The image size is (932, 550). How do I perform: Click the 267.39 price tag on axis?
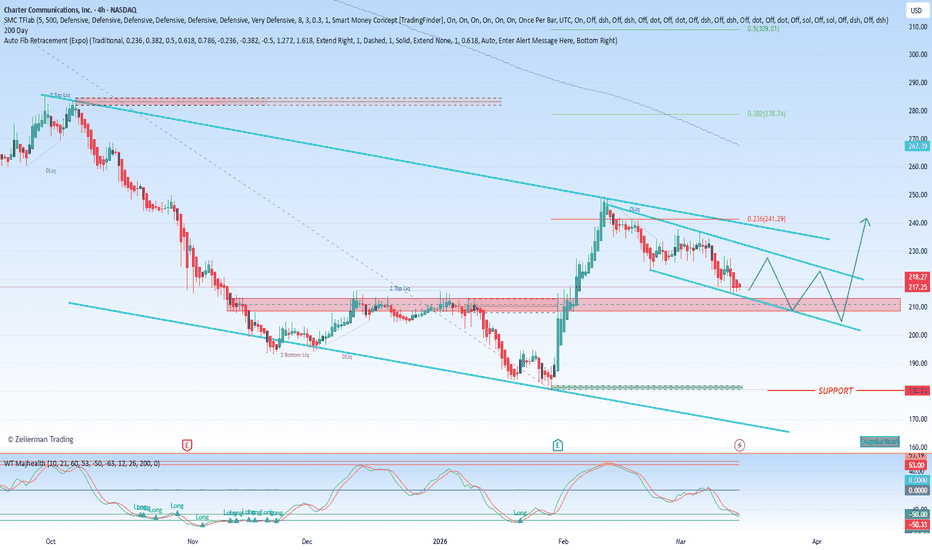pos(918,146)
